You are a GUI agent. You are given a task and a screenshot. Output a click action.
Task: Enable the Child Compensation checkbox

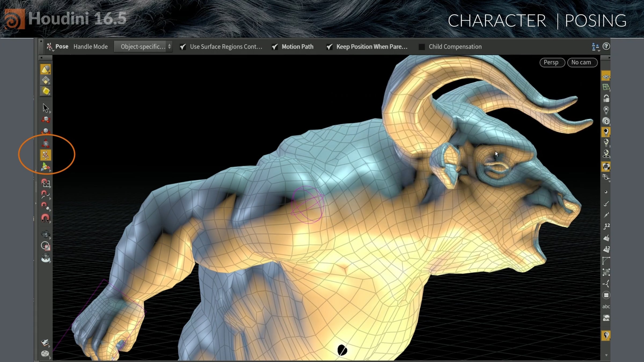tap(422, 47)
